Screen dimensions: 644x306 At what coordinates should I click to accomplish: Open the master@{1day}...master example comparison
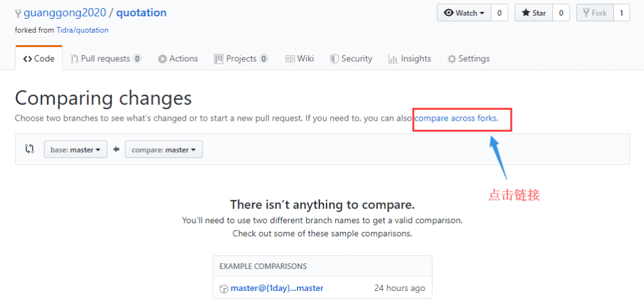pyautogui.click(x=277, y=288)
